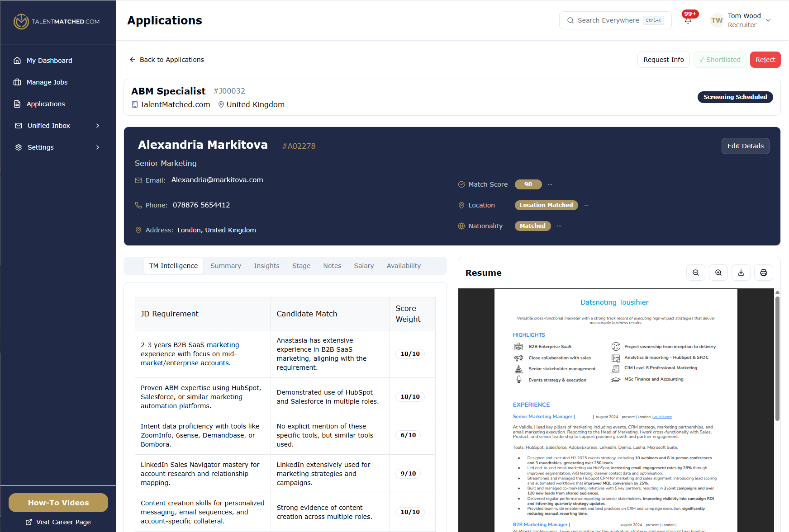Download the resume file
This screenshot has width=789, height=532.
(741, 273)
